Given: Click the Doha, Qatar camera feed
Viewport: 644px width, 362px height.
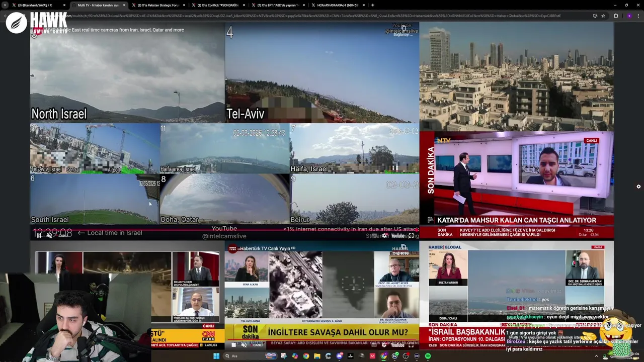Looking at the screenshot, I should point(224,199).
